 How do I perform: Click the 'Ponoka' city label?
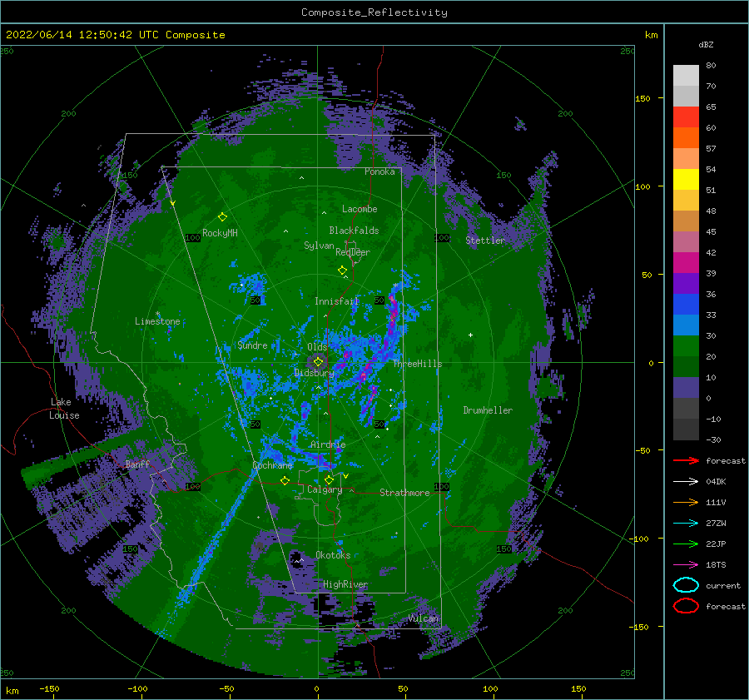point(379,171)
